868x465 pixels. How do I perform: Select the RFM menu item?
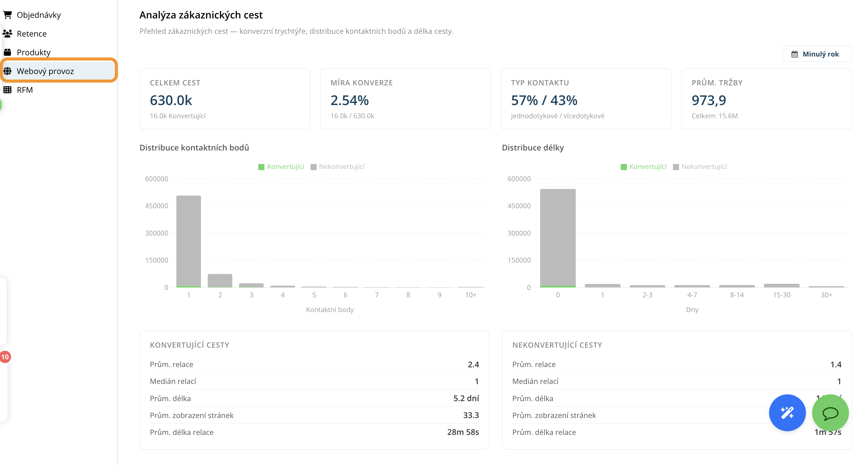(25, 90)
